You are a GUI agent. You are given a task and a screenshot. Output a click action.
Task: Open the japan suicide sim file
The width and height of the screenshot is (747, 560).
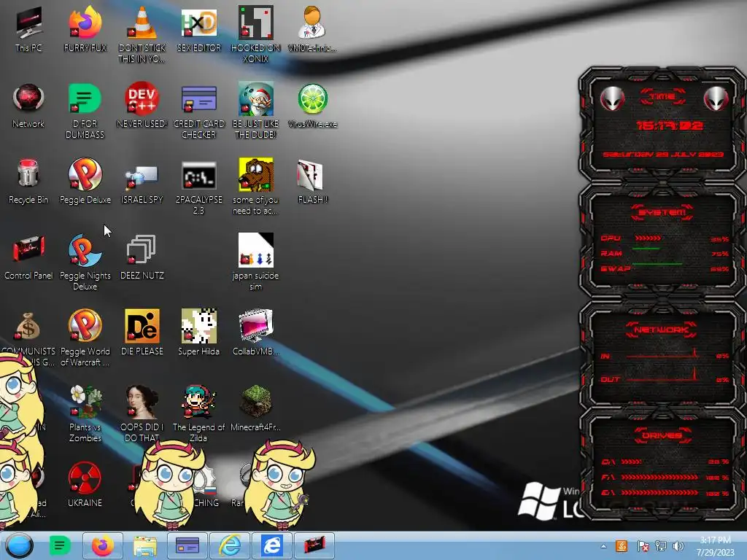point(255,262)
